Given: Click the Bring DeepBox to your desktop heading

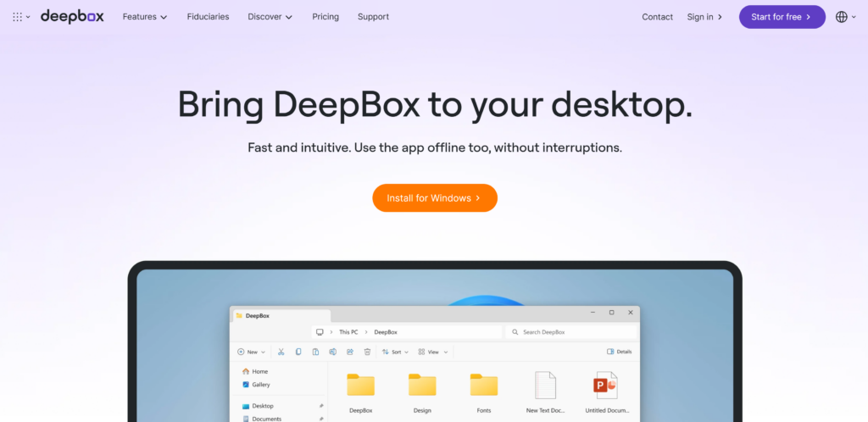Looking at the screenshot, I should [x=435, y=104].
